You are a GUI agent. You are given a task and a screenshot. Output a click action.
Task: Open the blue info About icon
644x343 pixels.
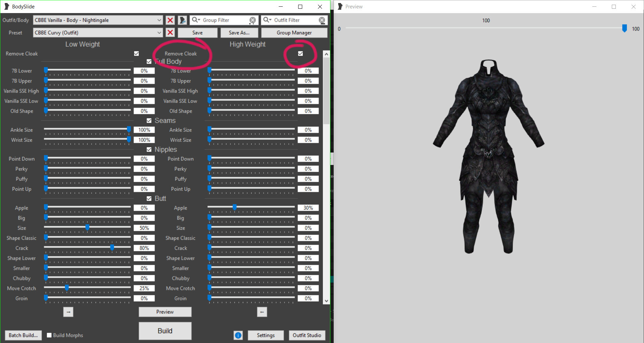[x=238, y=335]
